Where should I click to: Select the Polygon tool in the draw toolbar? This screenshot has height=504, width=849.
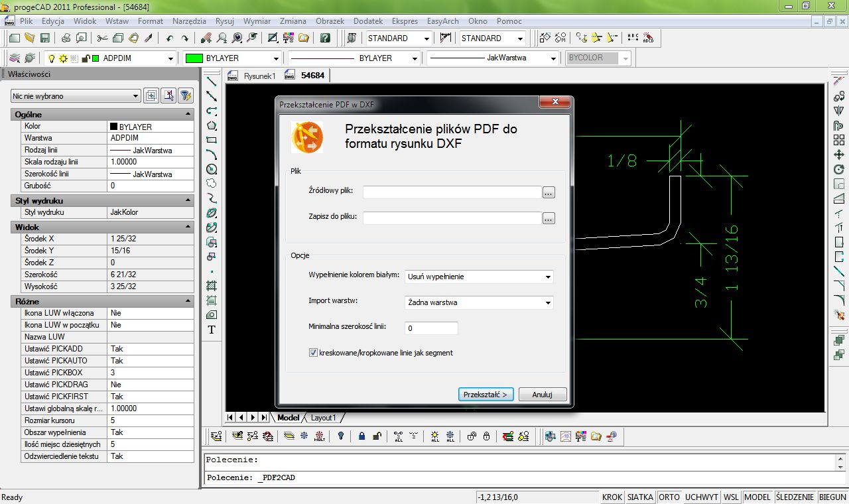pos(212,125)
